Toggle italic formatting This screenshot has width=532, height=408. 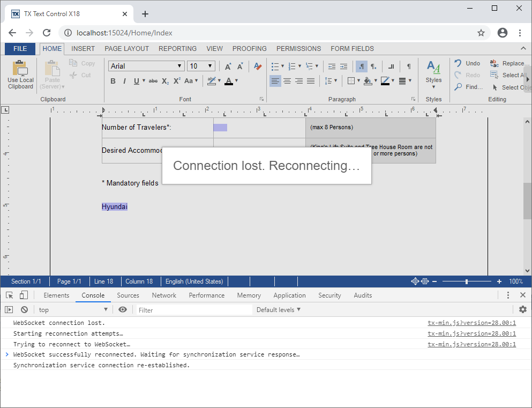point(124,81)
